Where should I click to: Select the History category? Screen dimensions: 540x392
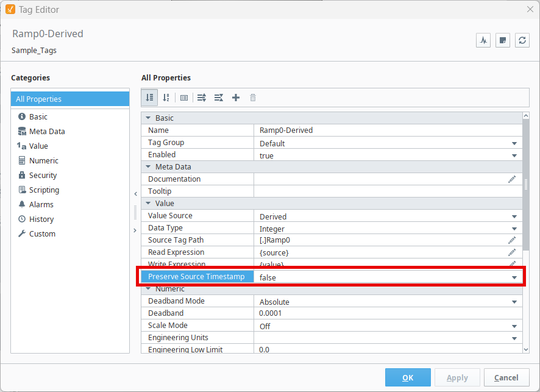click(x=41, y=219)
